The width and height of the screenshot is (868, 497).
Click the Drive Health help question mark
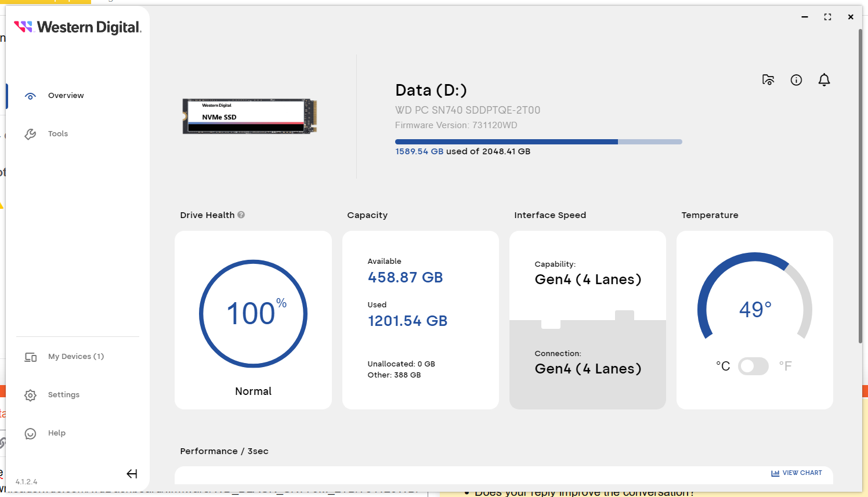pyautogui.click(x=241, y=215)
